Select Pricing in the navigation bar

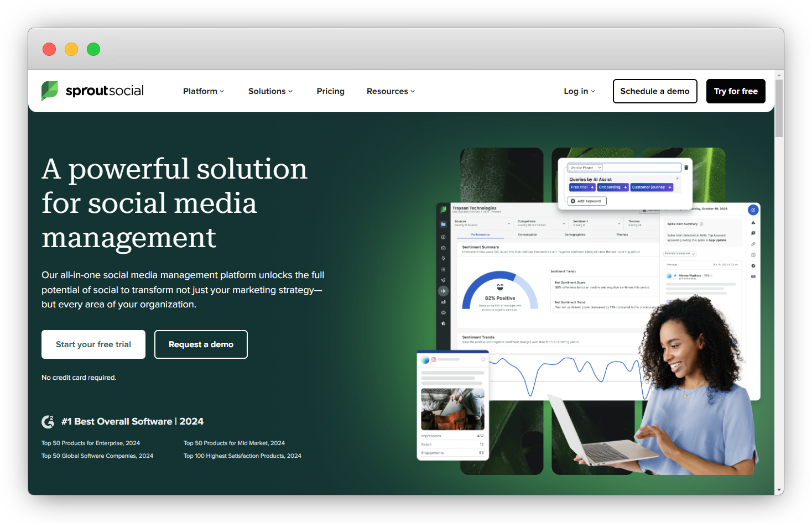click(x=330, y=91)
